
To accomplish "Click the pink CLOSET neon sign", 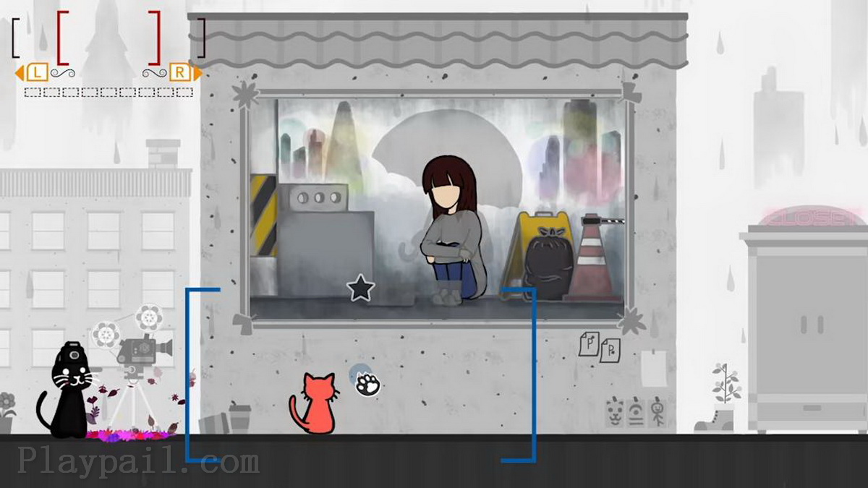I will 812,218.
